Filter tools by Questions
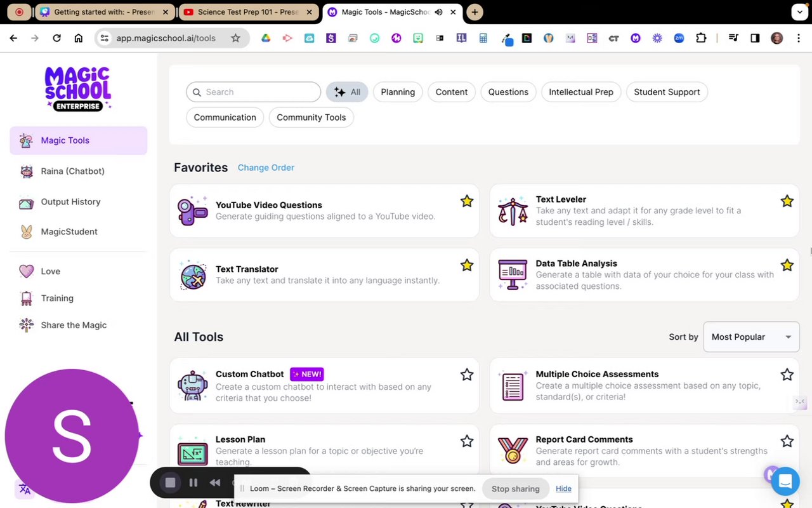The image size is (812, 508). click(508, 92)
